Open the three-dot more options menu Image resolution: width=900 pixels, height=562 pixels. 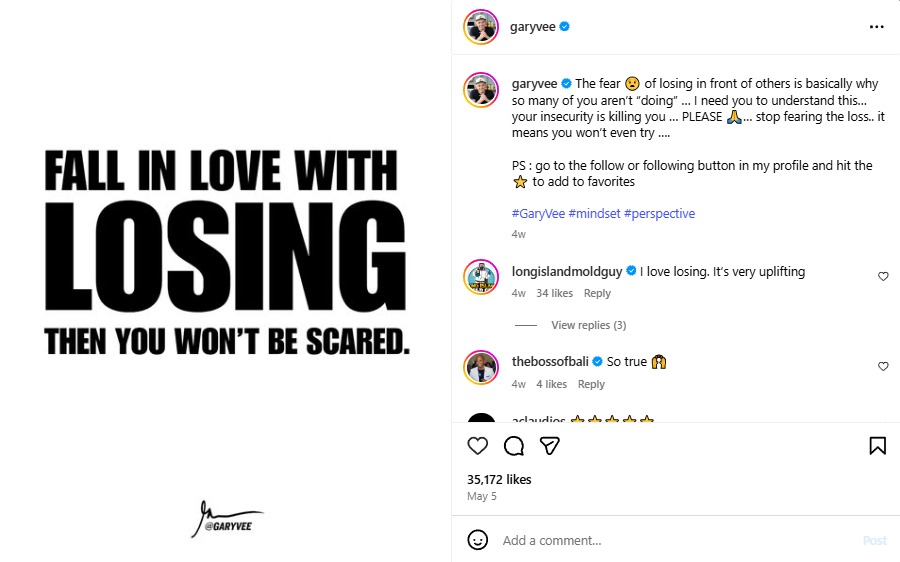(877, 27)
